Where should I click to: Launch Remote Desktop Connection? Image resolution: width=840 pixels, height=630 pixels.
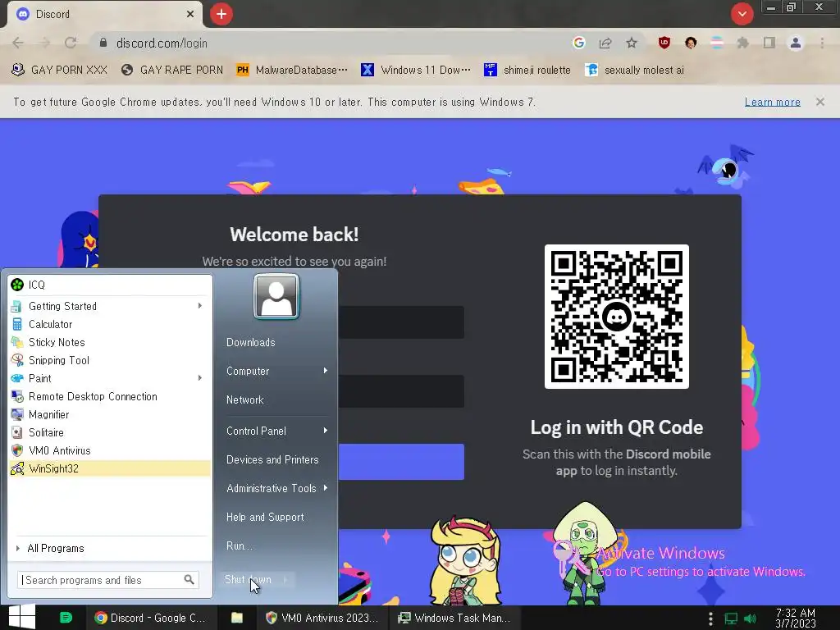[110, 396]
